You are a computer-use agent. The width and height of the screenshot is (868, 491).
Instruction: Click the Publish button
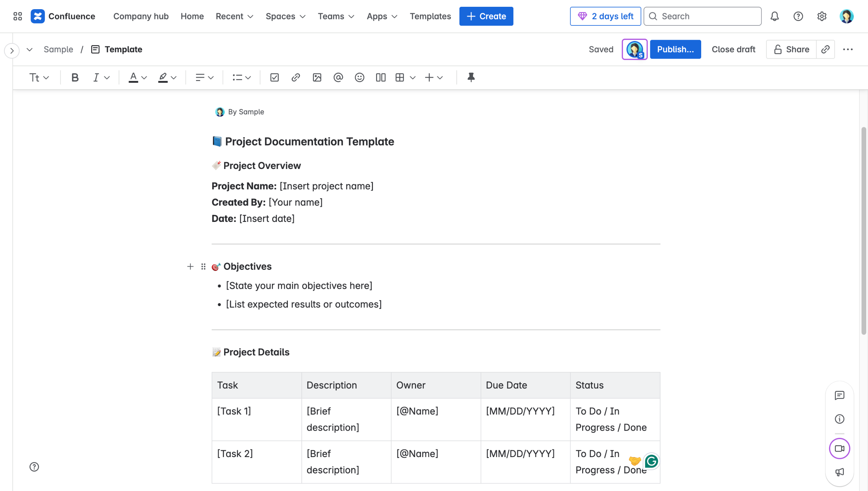675,49
